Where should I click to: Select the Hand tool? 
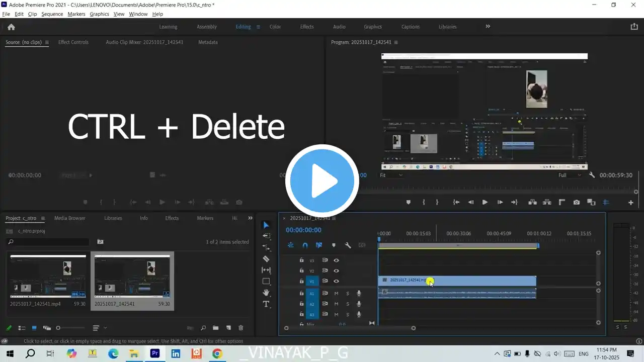click(x=266, y=293)
